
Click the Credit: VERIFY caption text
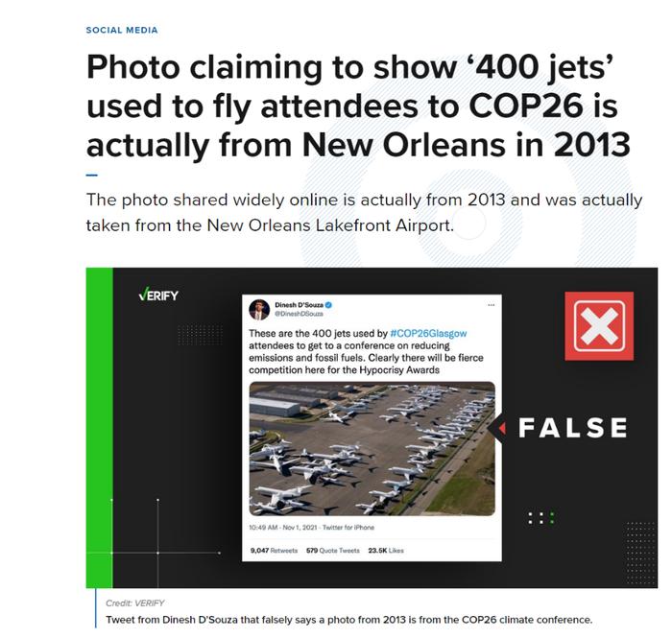click(134, 603)
